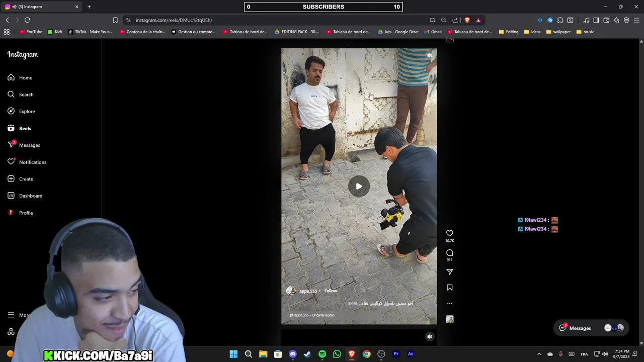
Task: Open a new browser tab
Action: click(89, 7)
